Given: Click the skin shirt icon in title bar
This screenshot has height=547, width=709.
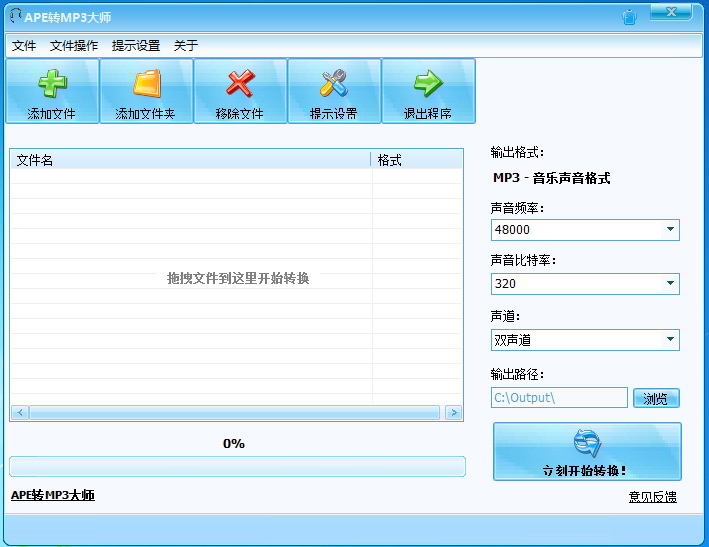Looking at the screenshot, I should pyautogui.click(x=629, y=17).
